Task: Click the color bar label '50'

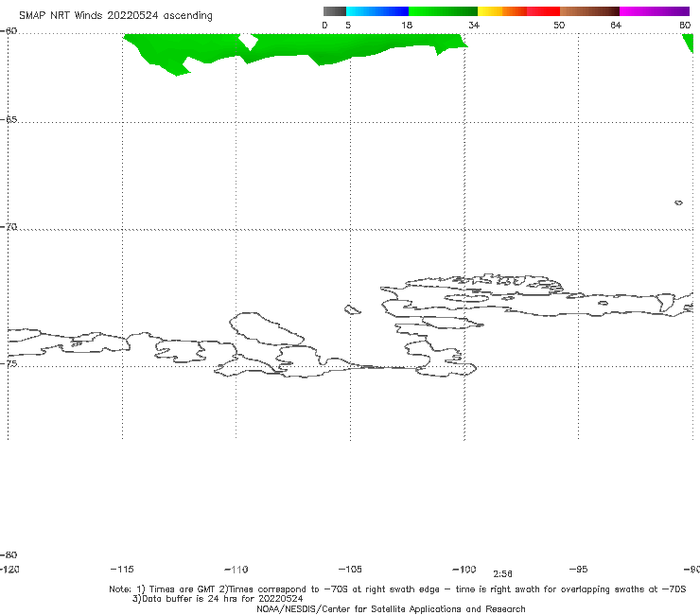Action: 559,25
